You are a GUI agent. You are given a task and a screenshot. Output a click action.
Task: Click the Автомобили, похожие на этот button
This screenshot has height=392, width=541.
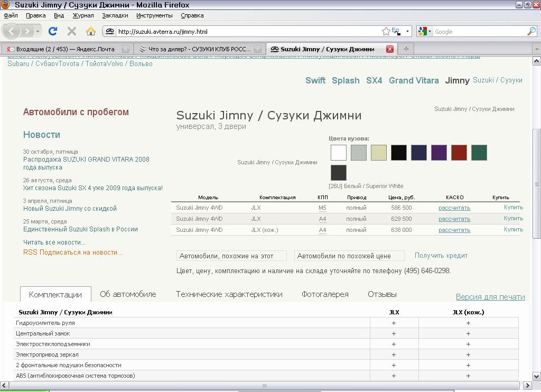pos(231,256)
